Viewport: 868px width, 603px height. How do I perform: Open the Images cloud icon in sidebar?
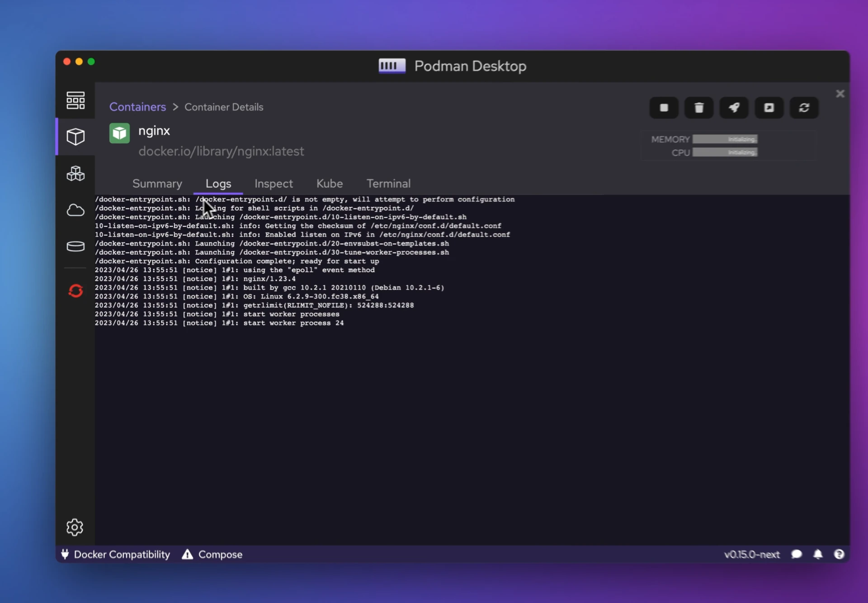[x=75, y=210]
